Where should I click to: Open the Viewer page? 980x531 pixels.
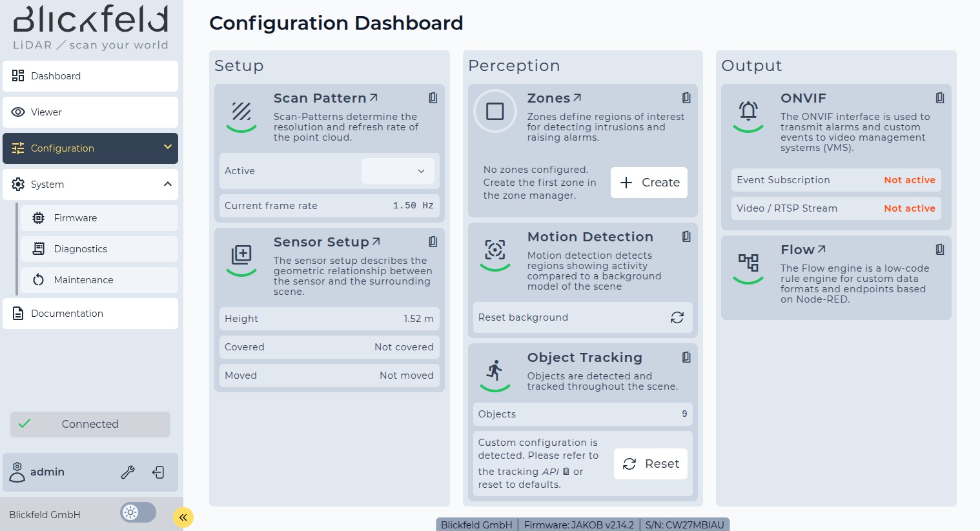(90, 112)
